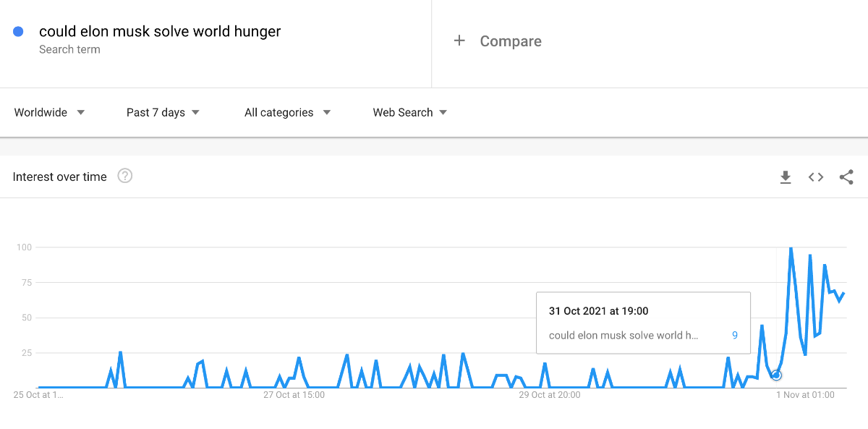Screen dimensions: 868x429
Task: Click the Compare button
Action: (x=510, y=41)
